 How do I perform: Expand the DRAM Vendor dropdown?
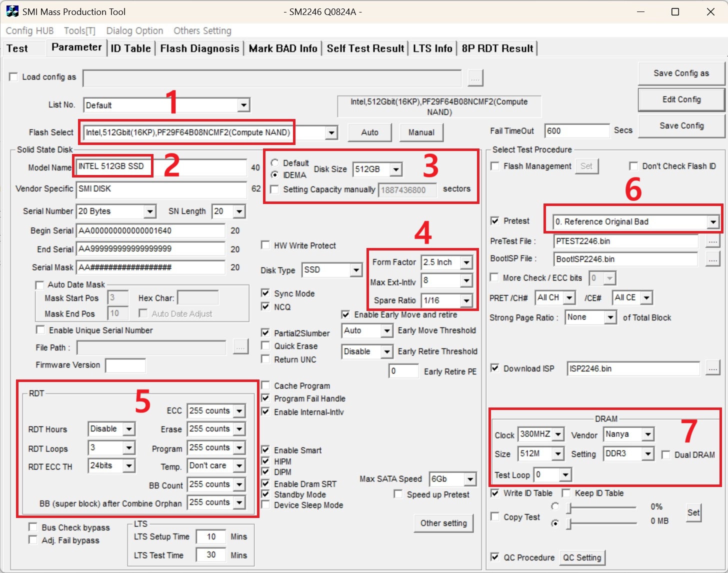click(x=647, y=434)
